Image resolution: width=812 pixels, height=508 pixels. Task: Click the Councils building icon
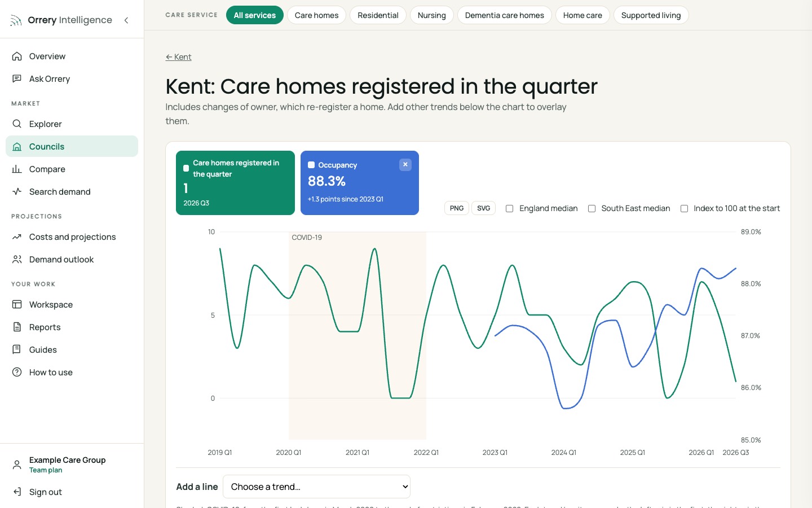click(x=17, y=147)
